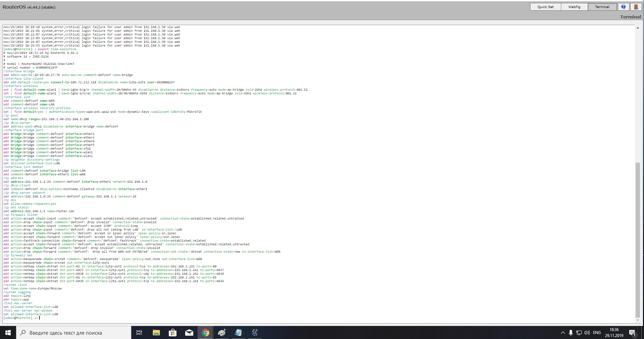Screen dimensions: 644x339
Task: Click the terminal scrollbar down arrow
Action: coord(638,320)
